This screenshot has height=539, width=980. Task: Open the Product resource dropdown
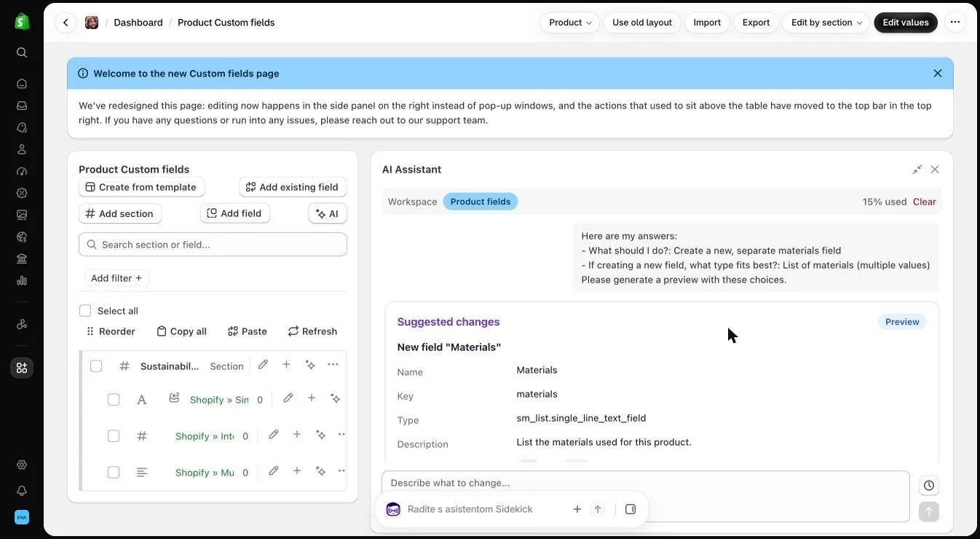coord(570,23)
